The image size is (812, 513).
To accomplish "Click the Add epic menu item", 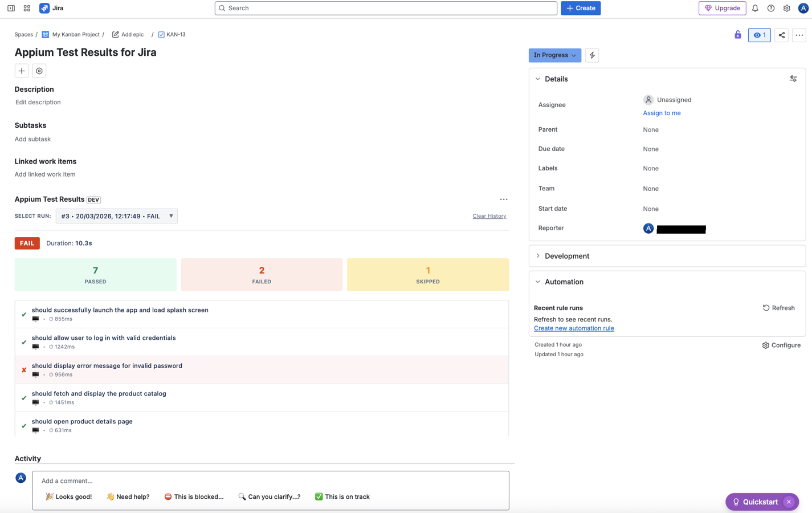I will coord(128,34).
